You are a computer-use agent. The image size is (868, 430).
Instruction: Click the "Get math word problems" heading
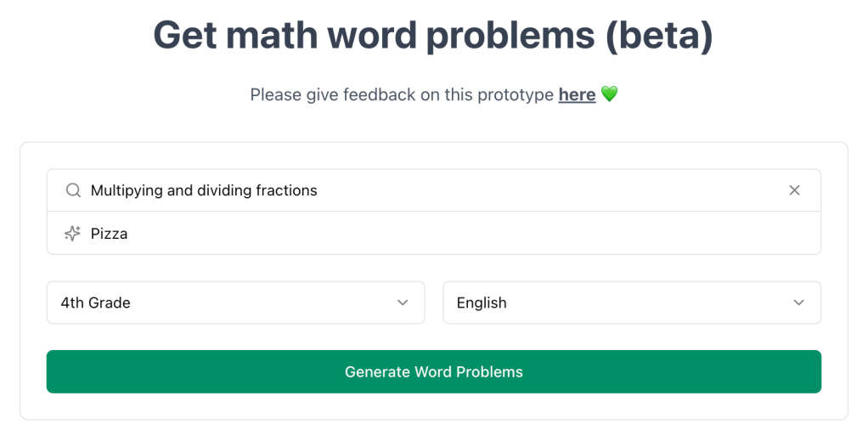coord(374,36)
